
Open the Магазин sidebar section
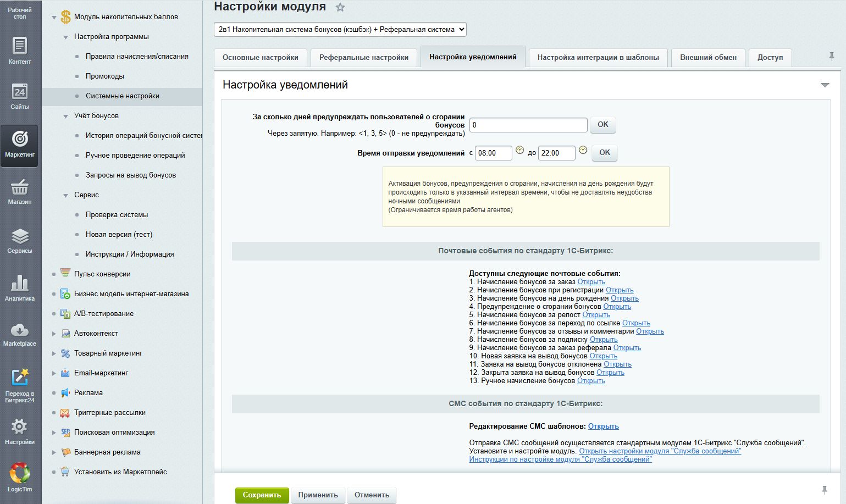(20, 191)
